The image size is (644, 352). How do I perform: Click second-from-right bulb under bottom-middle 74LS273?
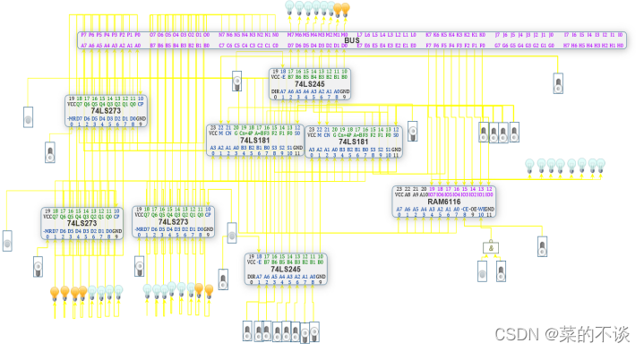click(199, 290)
